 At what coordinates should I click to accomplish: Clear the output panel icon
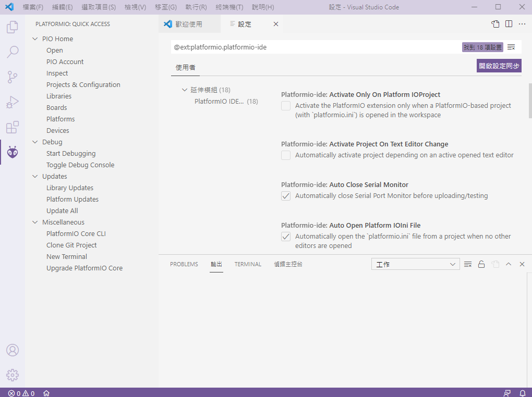pos(467,264)
